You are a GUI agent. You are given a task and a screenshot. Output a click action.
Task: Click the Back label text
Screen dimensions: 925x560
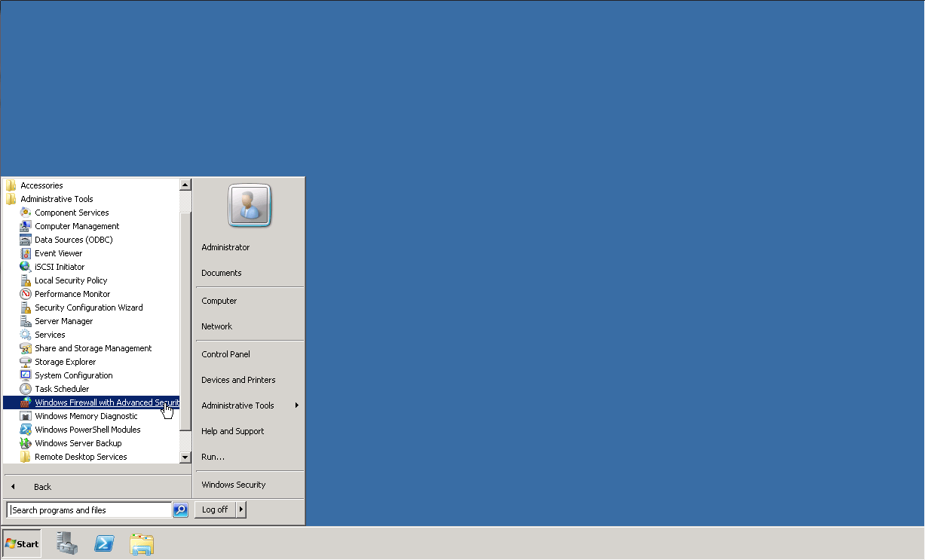pos(43,487)
